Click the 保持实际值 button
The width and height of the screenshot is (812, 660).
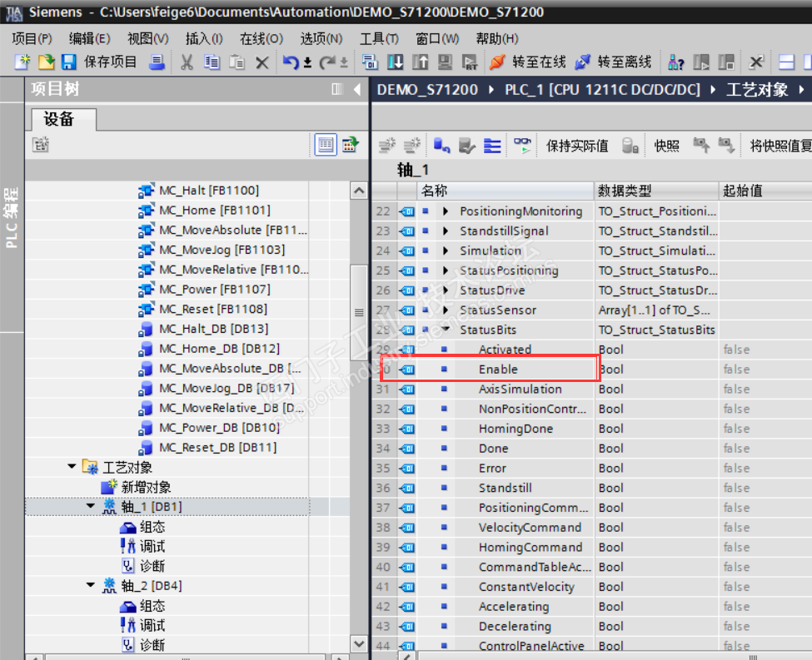point(577,146)
